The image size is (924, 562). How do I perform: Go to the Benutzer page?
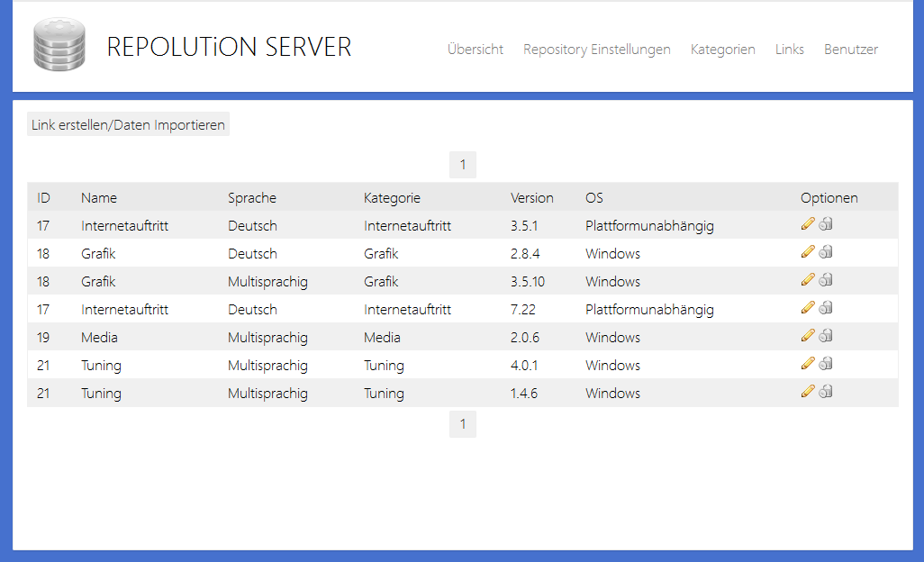[x=850, y=50]
